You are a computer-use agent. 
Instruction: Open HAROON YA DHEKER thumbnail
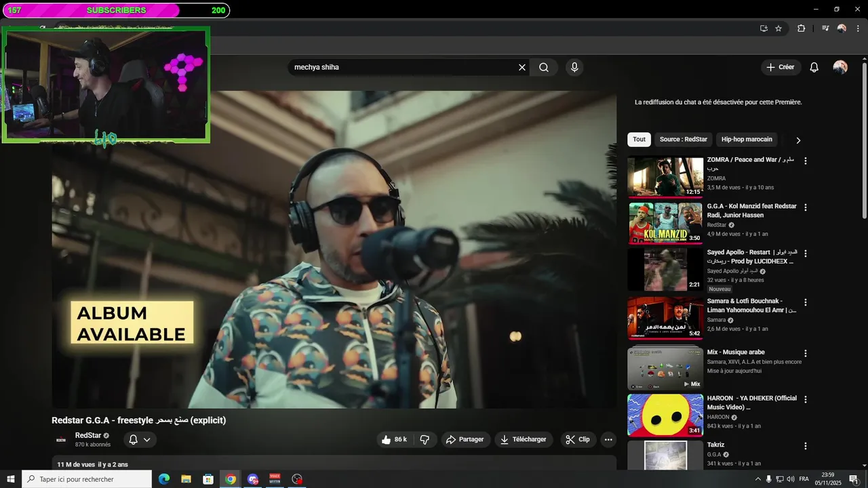click(x=665, y=415)
